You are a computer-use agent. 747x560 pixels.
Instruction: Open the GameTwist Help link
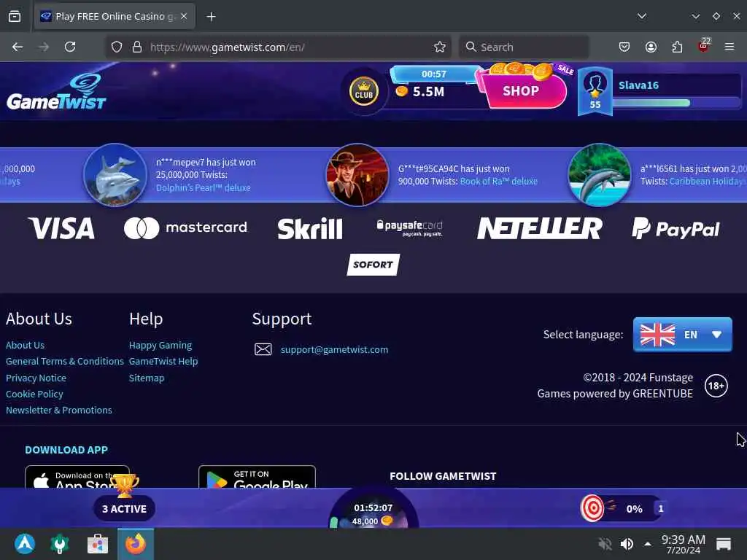pos(163,362)
